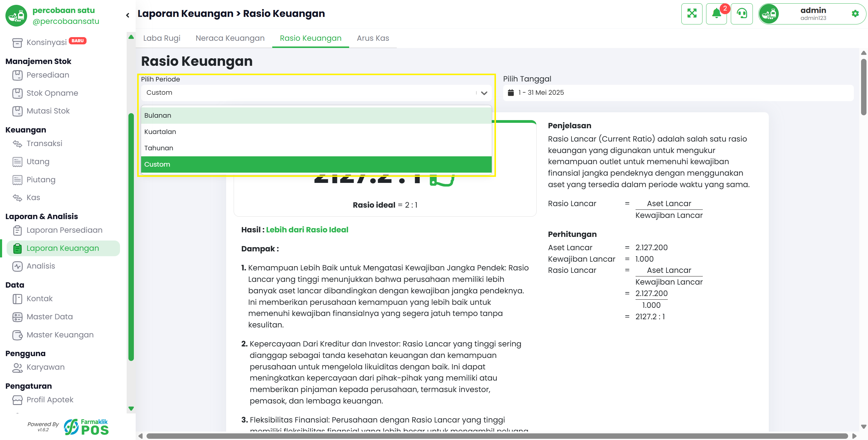The width and height of the screenshot is (868, 440).
Task: Click the Pilih Periode dropdown arrow
Action: tap(484, 93)
